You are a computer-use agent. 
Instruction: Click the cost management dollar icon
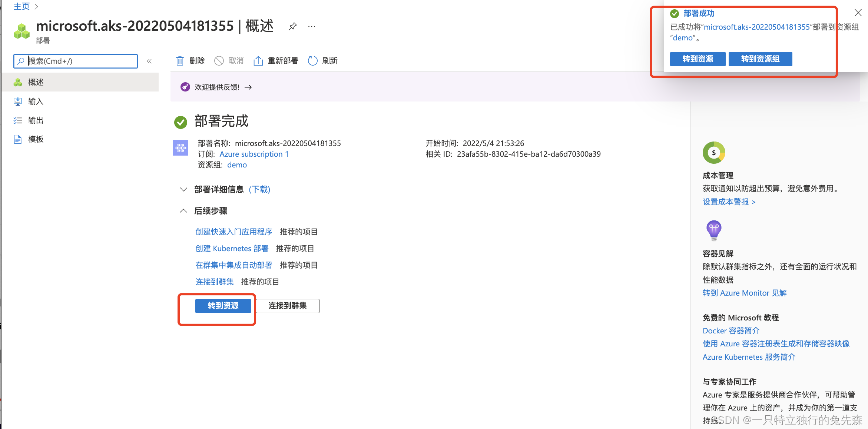714,153
